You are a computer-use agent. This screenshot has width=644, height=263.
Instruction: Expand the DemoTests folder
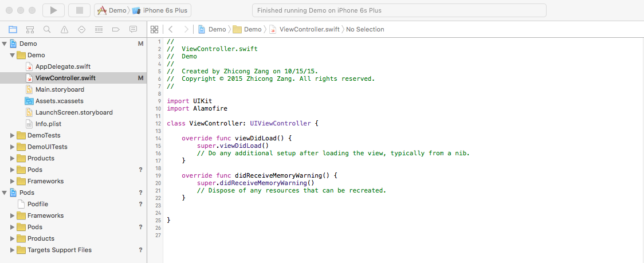pyautogui.click(x=13, y=135)
